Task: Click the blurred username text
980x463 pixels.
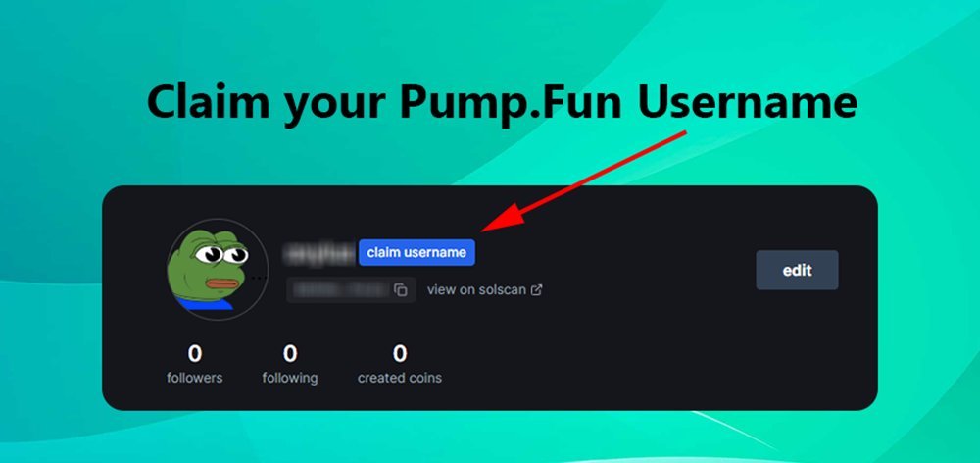Action: tap(319, 253)
